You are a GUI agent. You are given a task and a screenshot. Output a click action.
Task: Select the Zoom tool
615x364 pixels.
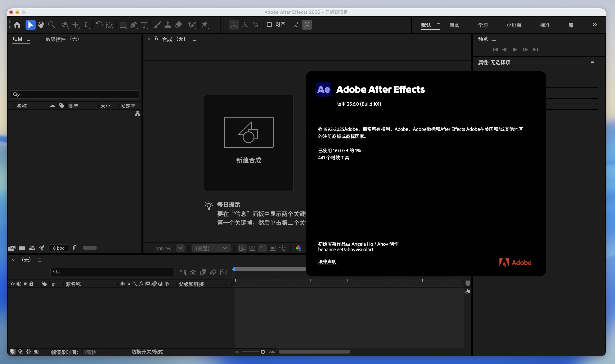(51, 24)
